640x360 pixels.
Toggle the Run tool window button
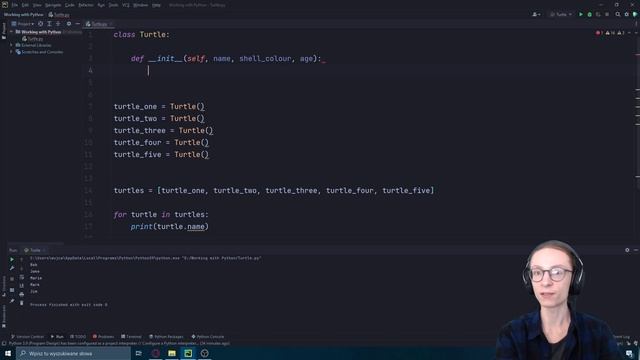pyautogui.click(x=57, y=337)
